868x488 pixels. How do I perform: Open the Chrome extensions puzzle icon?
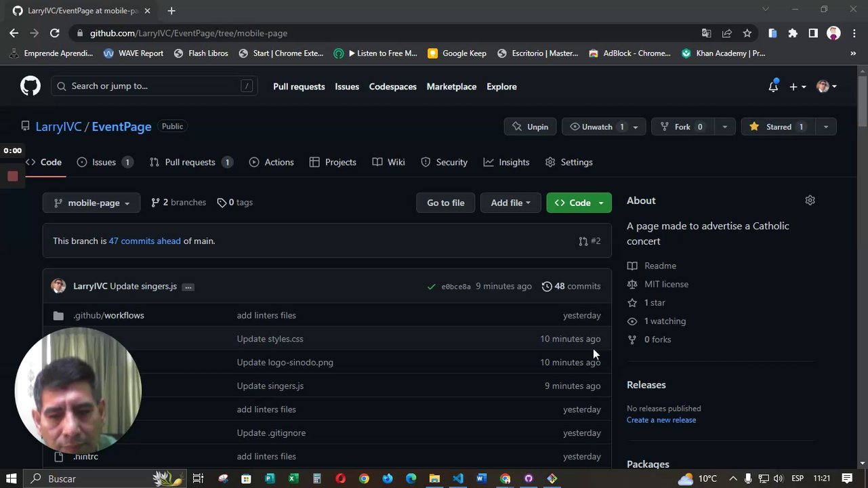(793, 33)
